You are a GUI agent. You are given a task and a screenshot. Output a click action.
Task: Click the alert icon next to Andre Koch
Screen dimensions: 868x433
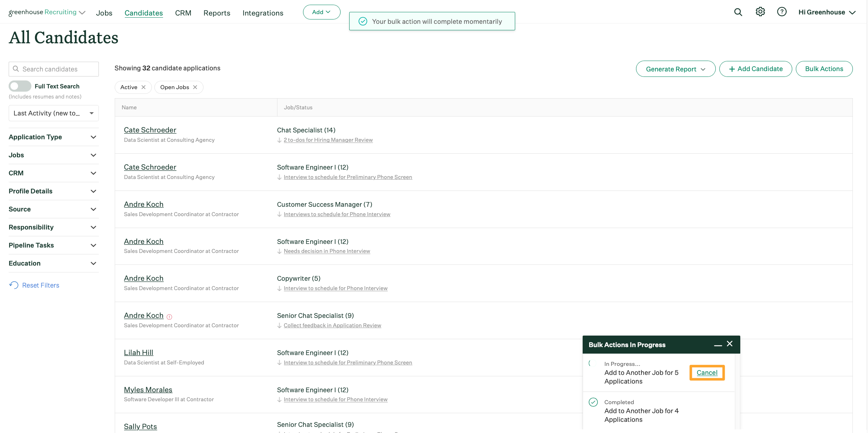point(170,317)
